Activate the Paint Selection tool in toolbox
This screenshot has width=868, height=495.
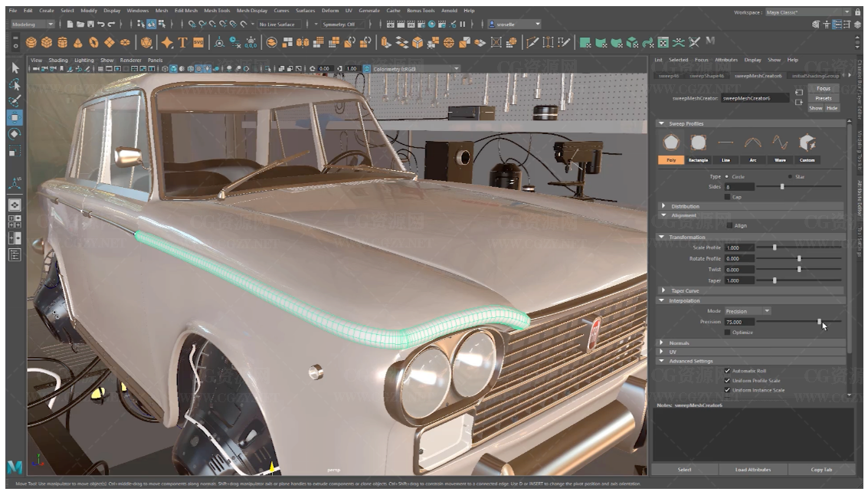15,100
